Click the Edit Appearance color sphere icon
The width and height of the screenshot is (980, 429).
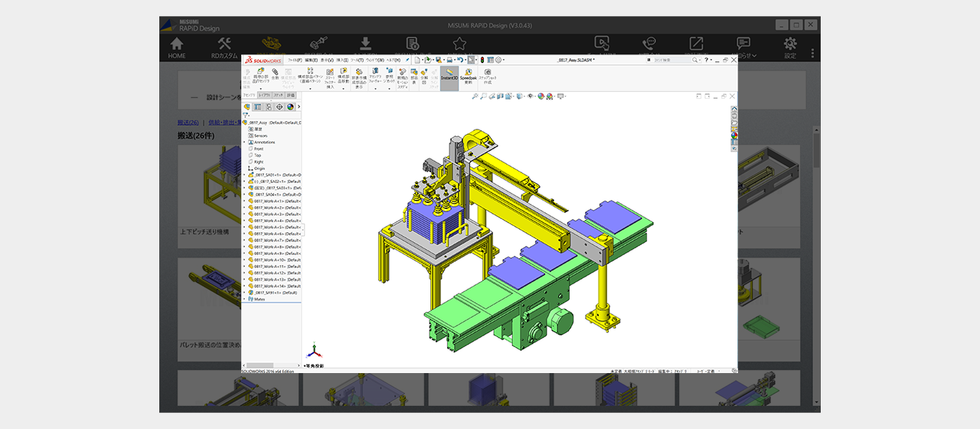tap(541, 97)
